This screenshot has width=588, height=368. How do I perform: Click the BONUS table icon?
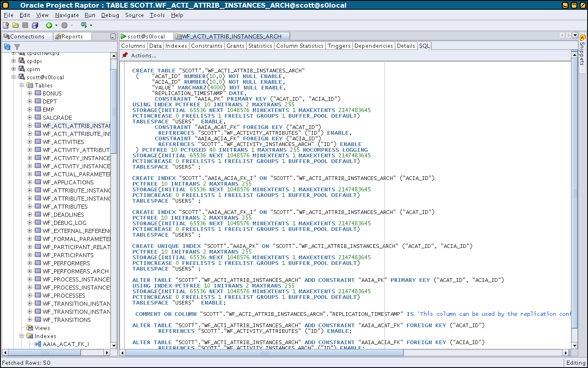[38, 93]
